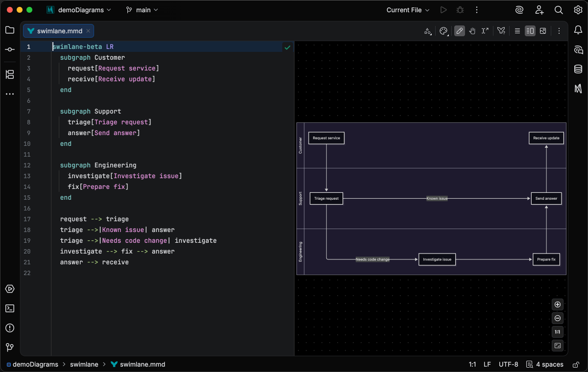The width and height of the screenshot is (588, 372).
Task: Open Notifications bell panel
Action: (x=578, y=30)
